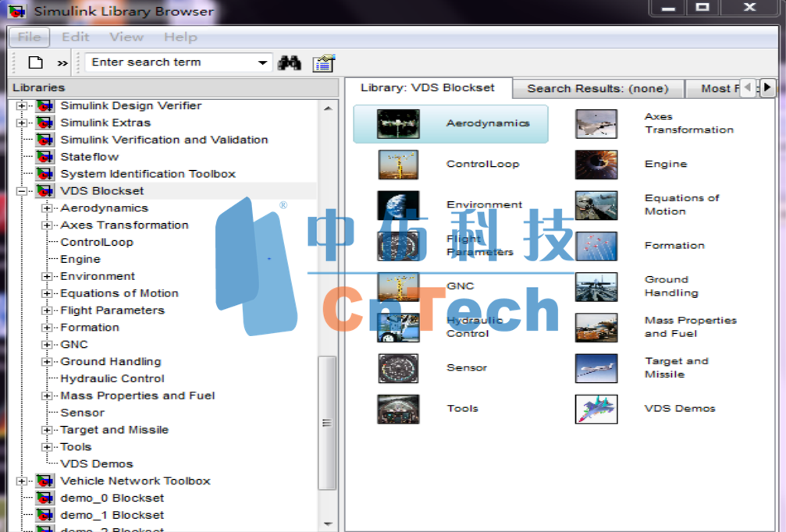The width and height of the screenshot is (786, 532).
Task: Select ControlLoop in the tree
Action: pyautogui.click(x=97, y=242)
